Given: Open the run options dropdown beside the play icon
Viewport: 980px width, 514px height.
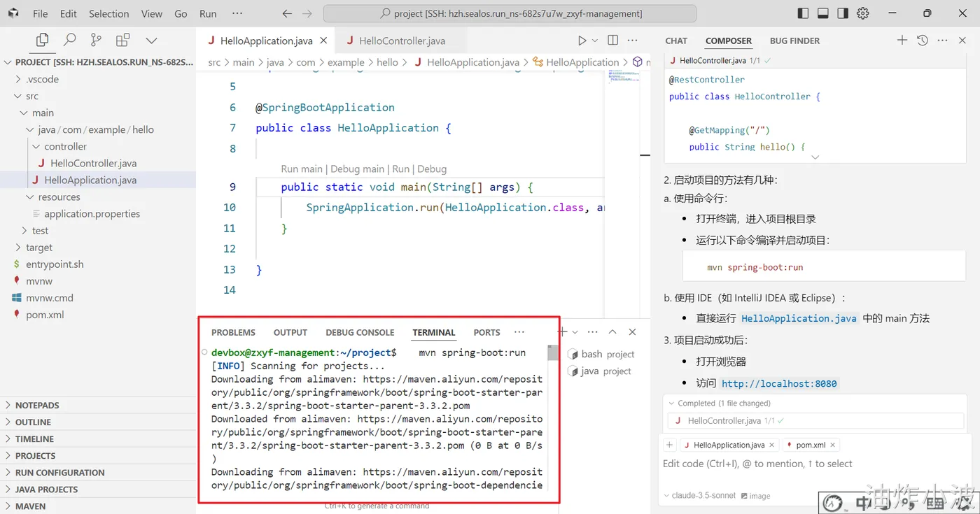Looking at the screenshot, I should (595, 41).
